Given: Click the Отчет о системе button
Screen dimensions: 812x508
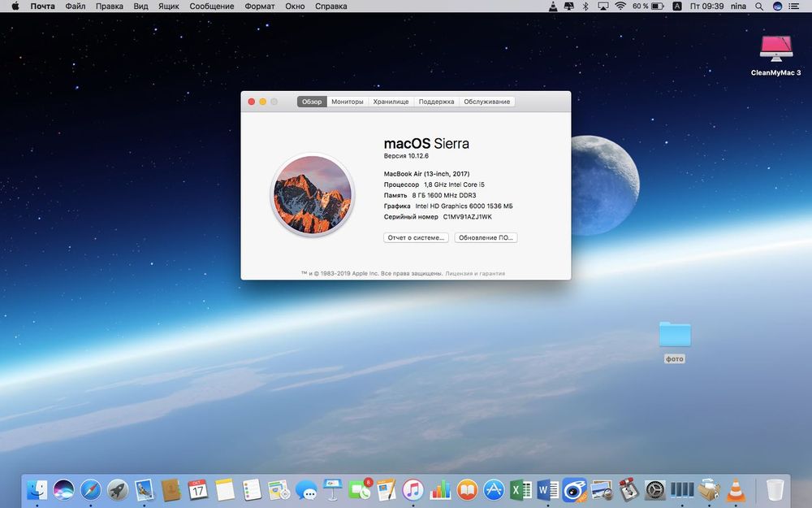Looking at the screenshot, I should (x=416, y=237).
